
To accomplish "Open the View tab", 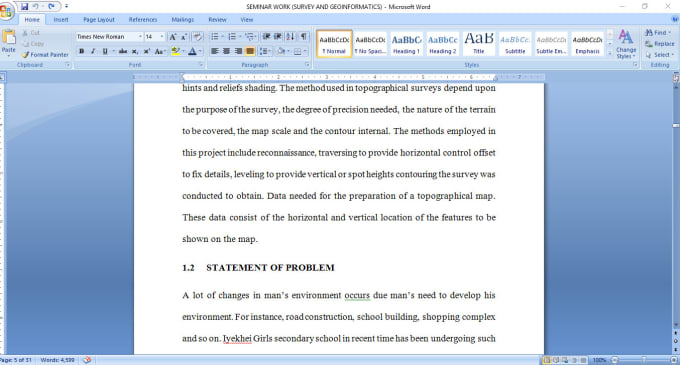I will pyautogui.click(x=246, y=20).
